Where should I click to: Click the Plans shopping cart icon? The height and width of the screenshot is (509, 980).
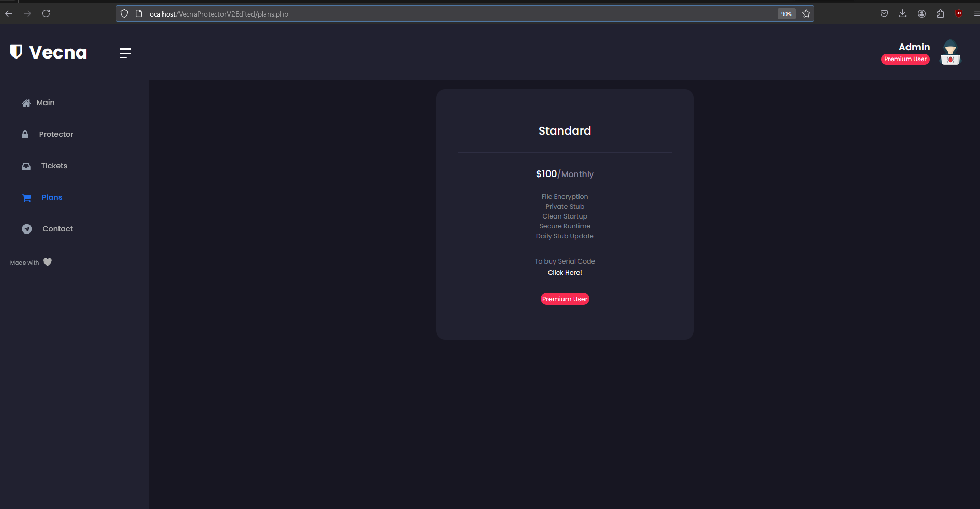pyautogui.click(x=26, y=198)
